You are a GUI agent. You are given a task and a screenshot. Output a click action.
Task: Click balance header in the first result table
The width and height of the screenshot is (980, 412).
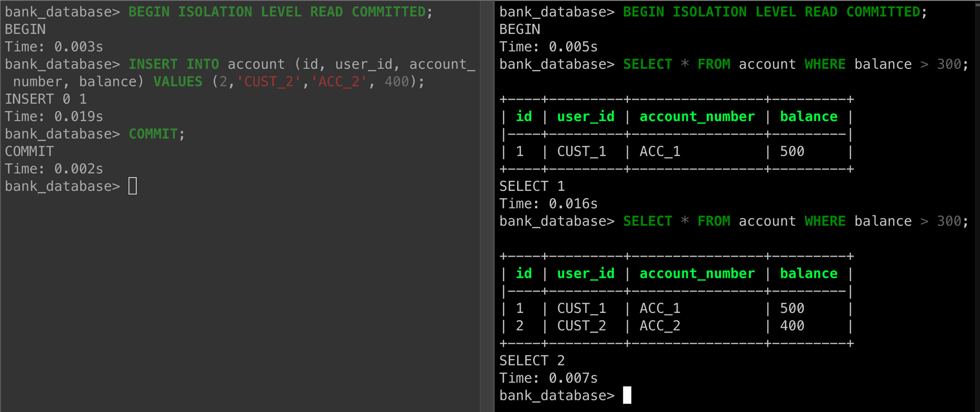[808, 117]
